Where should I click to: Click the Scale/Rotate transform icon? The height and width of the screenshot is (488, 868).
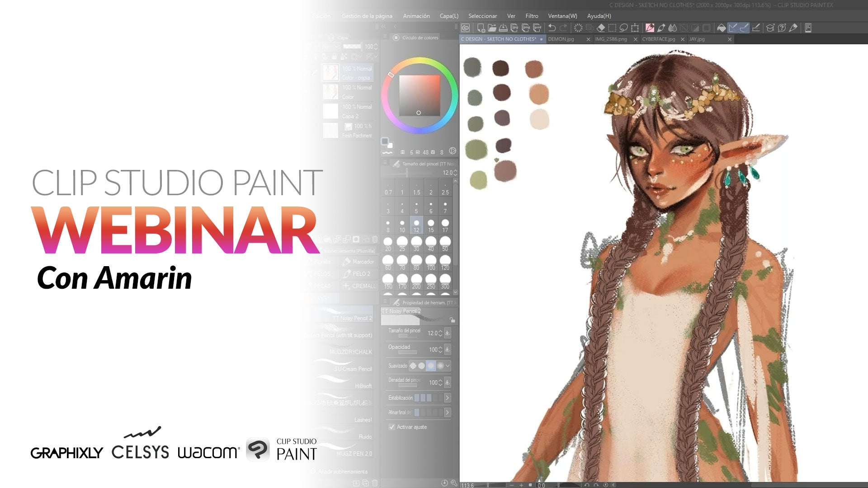point(635,28)
